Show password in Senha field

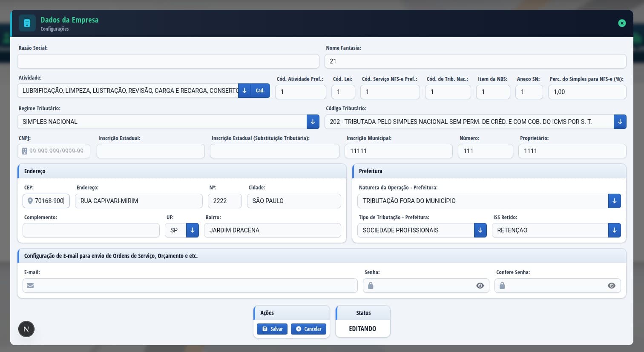click(x=480, y=286)
